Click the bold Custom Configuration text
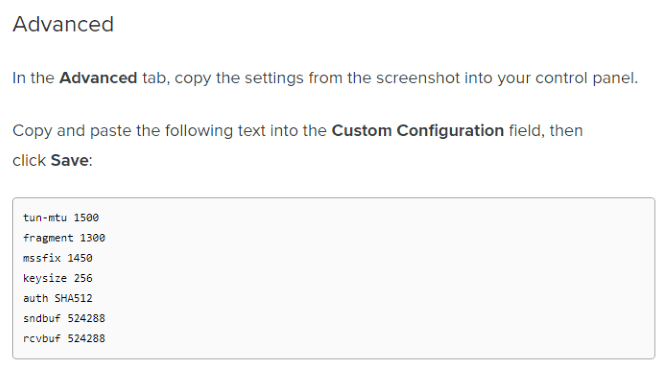The width and height of the screenshot is (670, 374). [417, 130]
